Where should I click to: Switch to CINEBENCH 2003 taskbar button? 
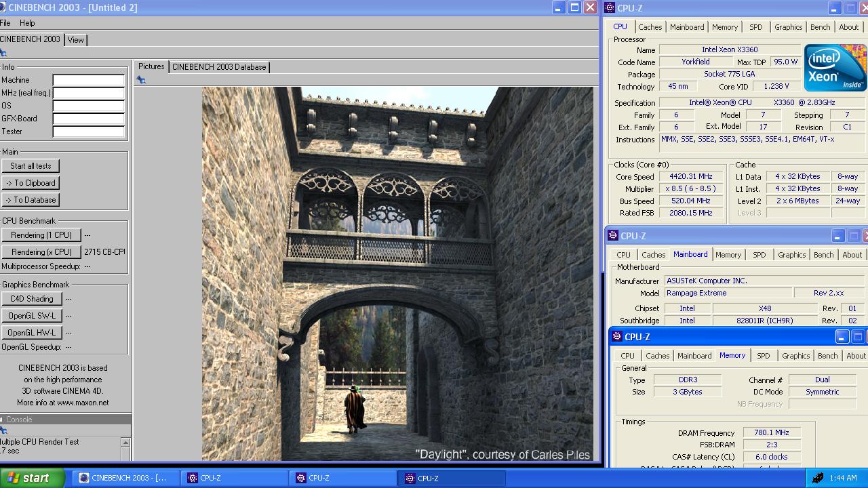(x=126, y=478)
